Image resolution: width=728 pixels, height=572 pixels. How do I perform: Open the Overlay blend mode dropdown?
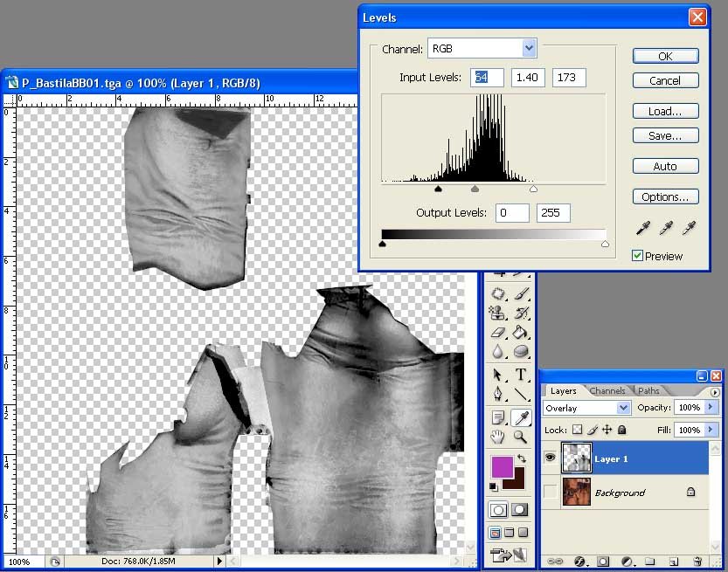point(623,408)
